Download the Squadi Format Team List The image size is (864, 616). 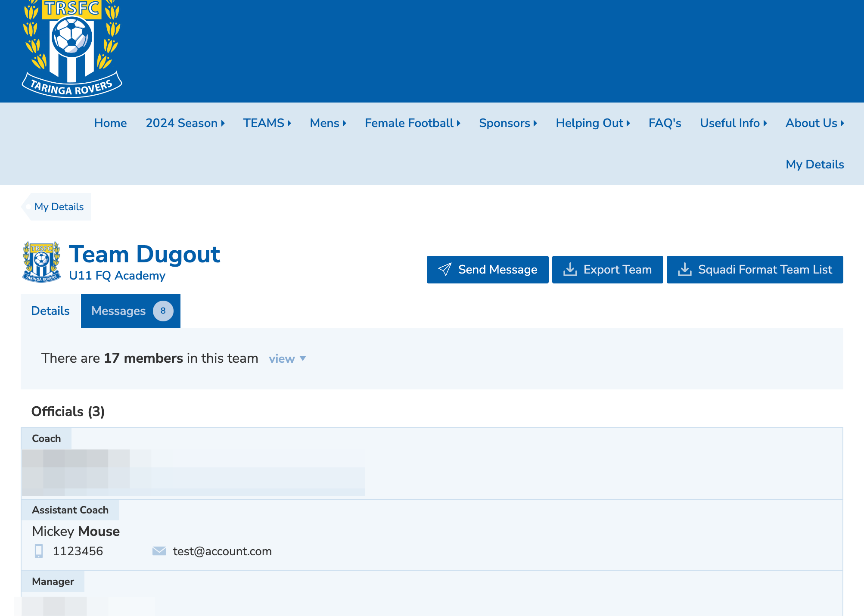[x=755, y=270]
